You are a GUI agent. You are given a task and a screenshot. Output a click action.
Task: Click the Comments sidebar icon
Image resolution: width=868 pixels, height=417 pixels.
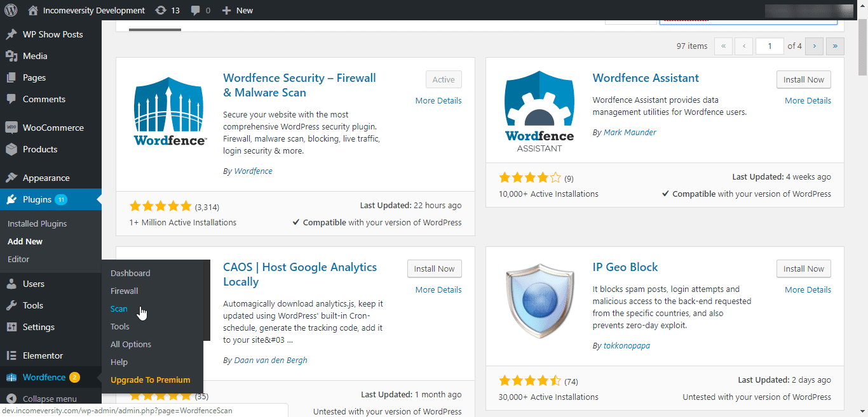pyautogui.click(x=11, y=99)
